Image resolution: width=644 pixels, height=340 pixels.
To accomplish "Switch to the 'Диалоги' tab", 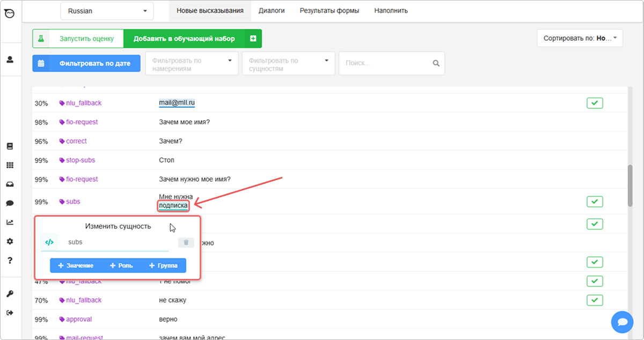I will [x=271, y=11].
